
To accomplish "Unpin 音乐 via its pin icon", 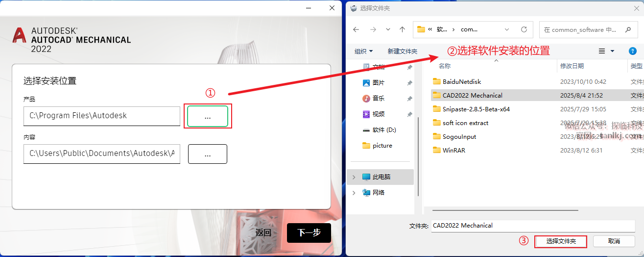I will 409,98.
